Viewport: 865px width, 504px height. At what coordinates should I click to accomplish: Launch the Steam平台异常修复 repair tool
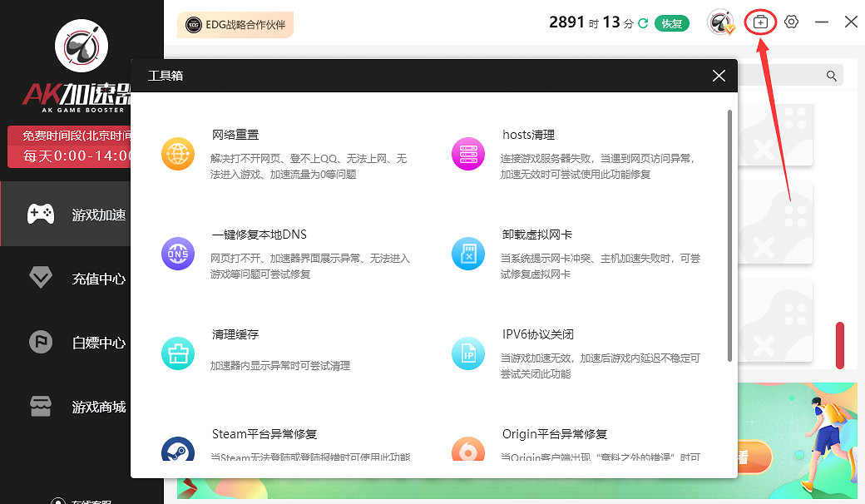(263, 433)
